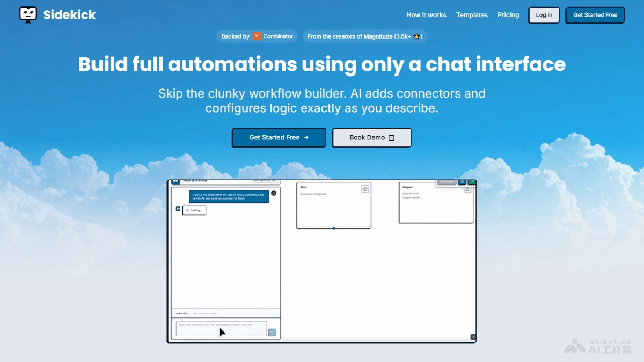Click the corner icon at demo bottom-right

tap(473, 337)
